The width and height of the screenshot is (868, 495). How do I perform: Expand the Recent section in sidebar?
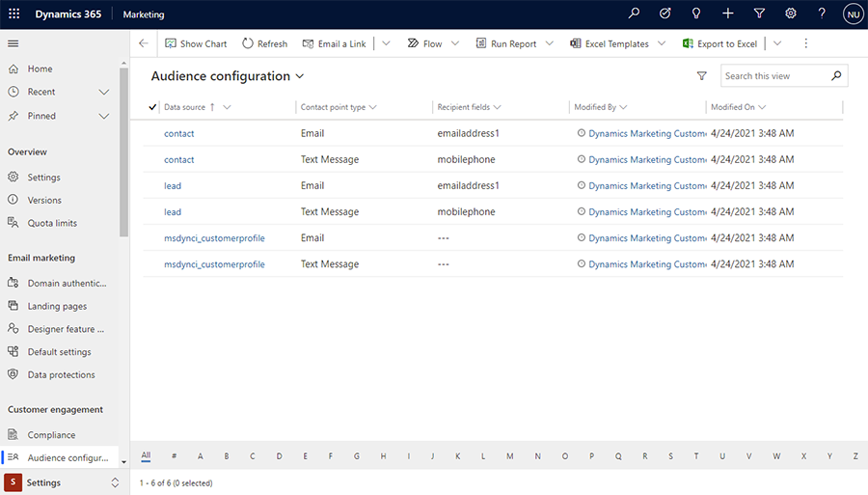coord(104,92)
